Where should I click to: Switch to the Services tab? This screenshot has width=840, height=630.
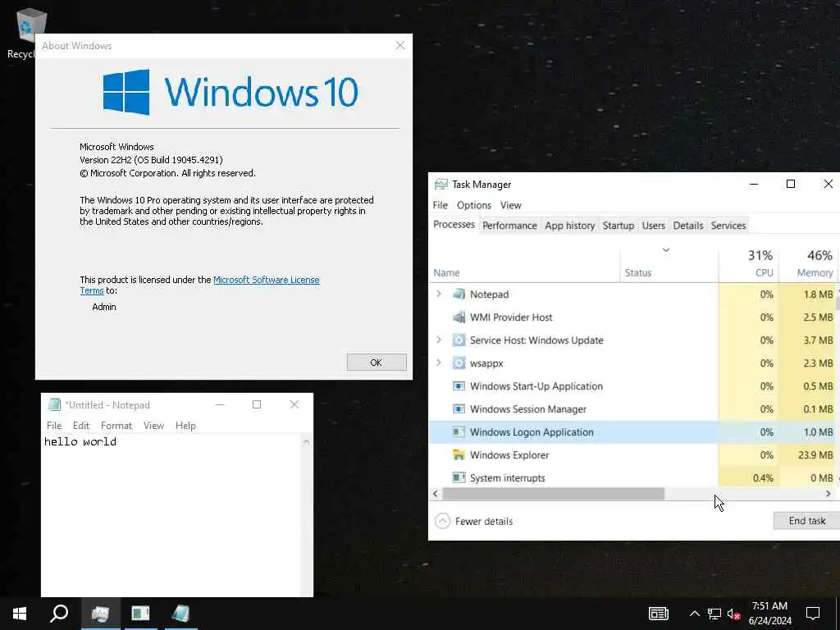click(728, 226)
